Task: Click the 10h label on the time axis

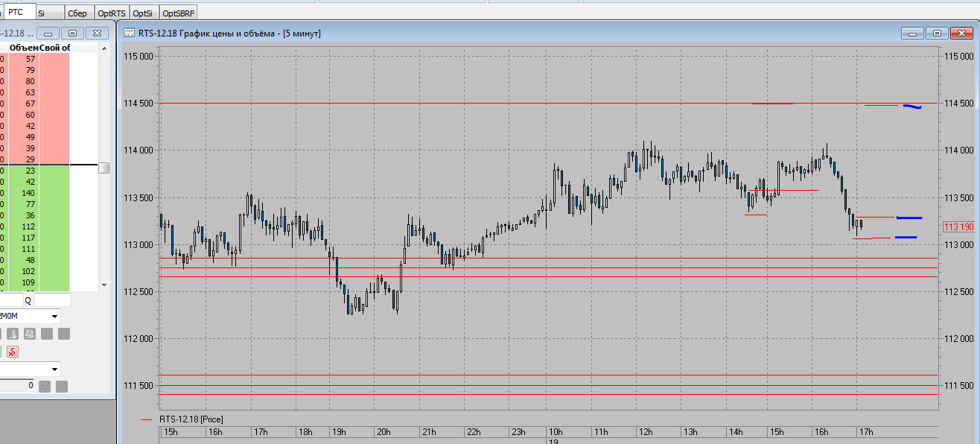Action: [556, 432]
